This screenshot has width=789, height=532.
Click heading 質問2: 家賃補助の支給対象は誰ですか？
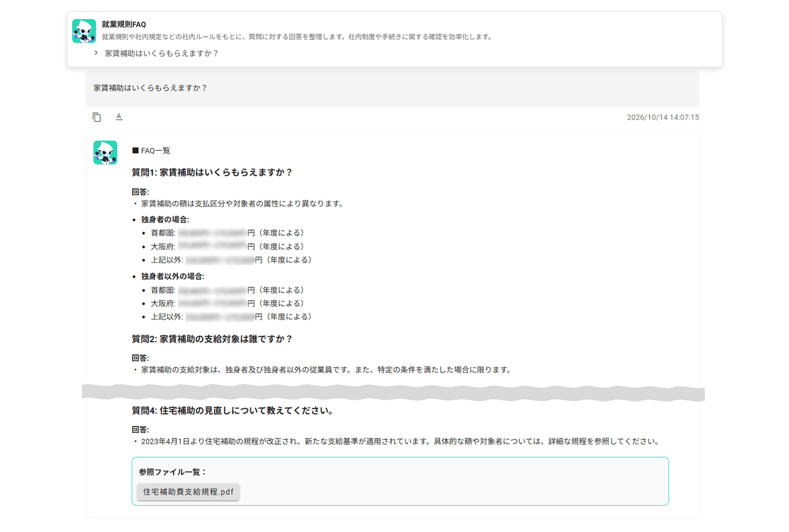point(212,339)
